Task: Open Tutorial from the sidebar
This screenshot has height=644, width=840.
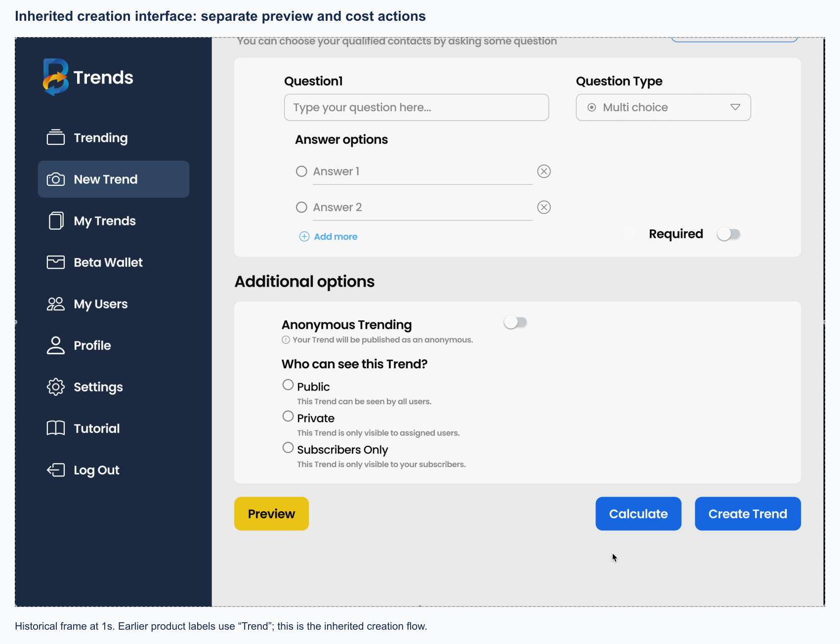Action: tap(113, 428)
